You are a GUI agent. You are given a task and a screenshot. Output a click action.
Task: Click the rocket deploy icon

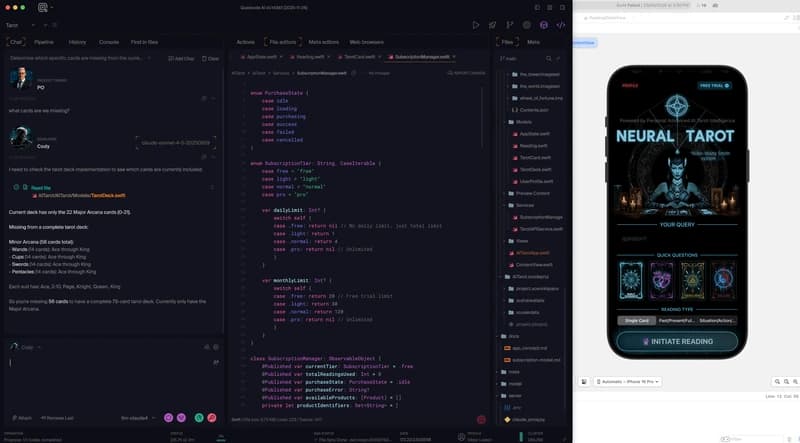coord(493,24)
